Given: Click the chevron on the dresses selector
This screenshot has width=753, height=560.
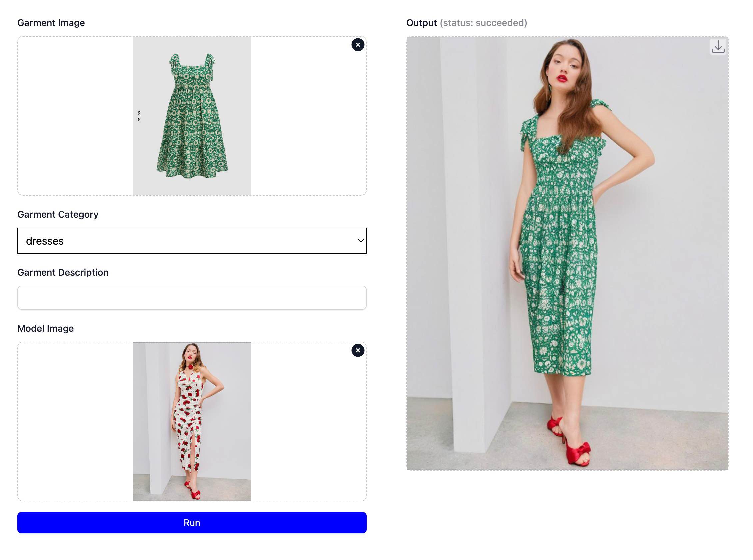Looking at the screenshot, I should (x=360, y=241).
